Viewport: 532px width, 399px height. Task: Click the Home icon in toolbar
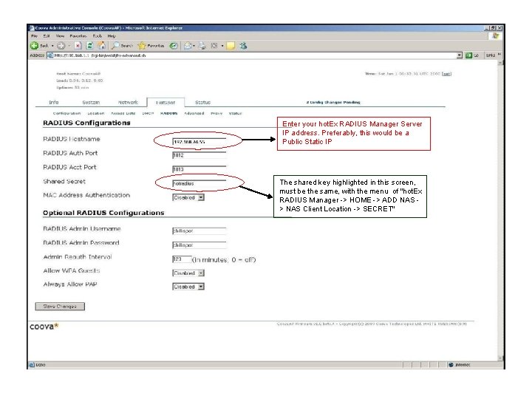point(101,45)
